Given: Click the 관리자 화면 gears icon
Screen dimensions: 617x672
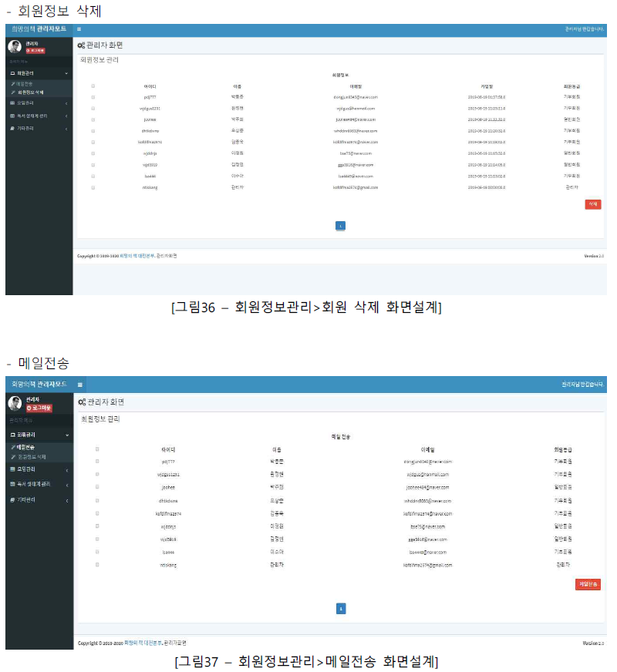Looking at the screenshot, I should tap(80, 44).
